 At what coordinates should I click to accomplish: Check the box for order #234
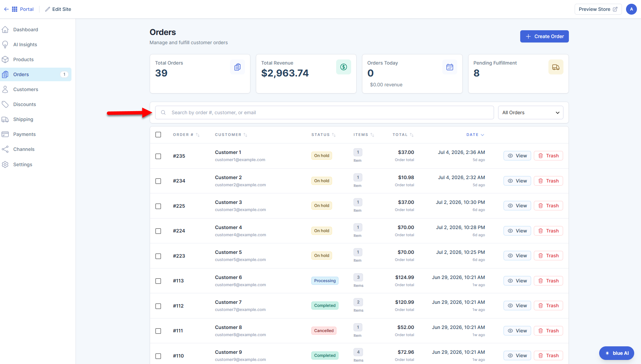coord(158,181)
